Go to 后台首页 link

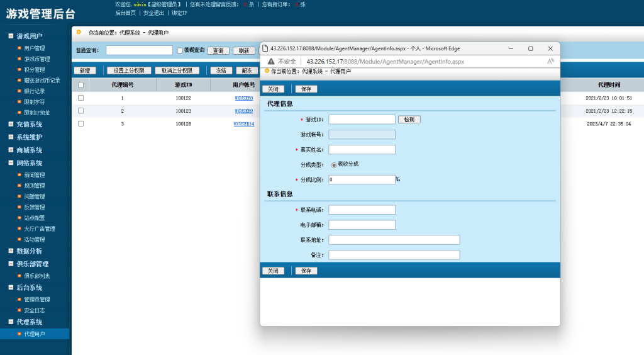coord(125,13)
